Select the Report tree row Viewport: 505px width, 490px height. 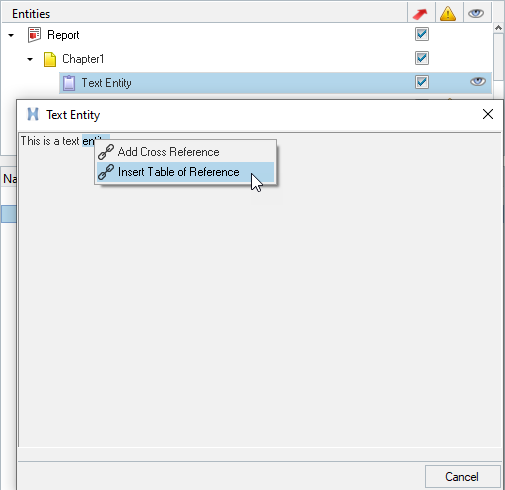(247, 35)
